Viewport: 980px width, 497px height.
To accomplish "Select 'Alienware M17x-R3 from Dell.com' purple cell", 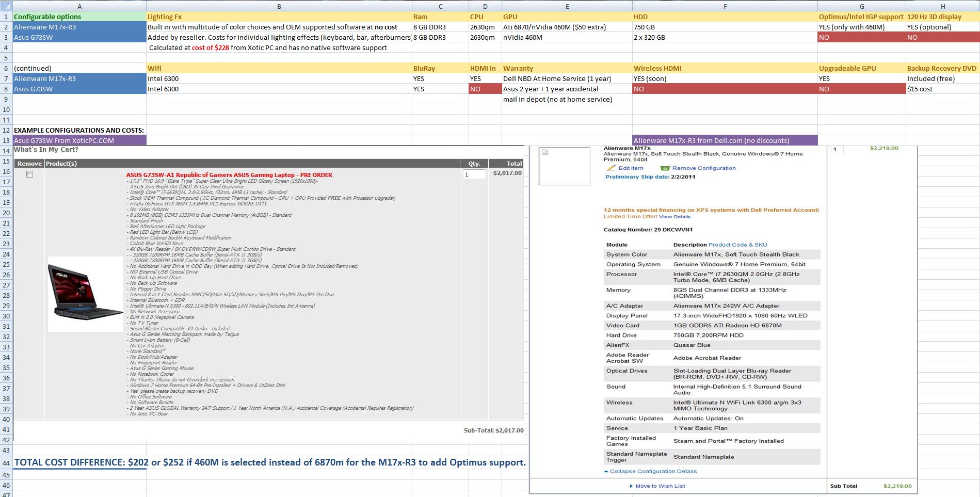I will pos(725,140).
